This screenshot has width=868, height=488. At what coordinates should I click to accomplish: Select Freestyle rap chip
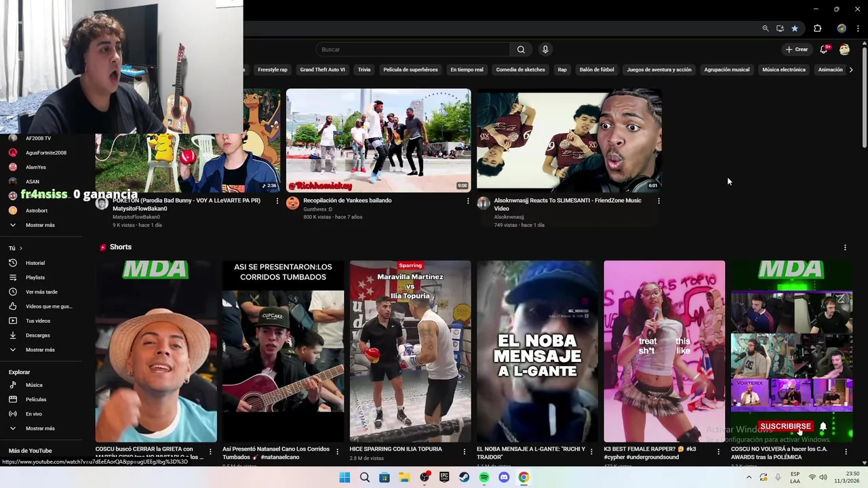tap(273, 70)
